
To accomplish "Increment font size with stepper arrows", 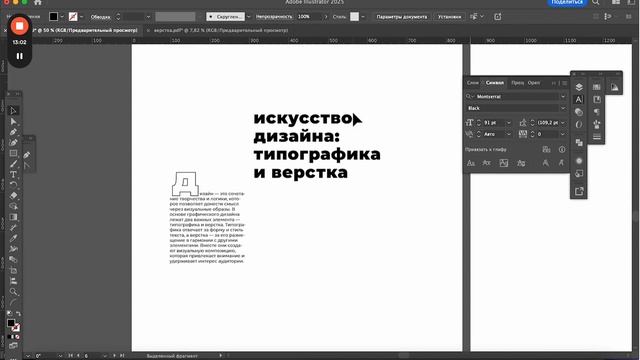I will click(x=478, y=121).
